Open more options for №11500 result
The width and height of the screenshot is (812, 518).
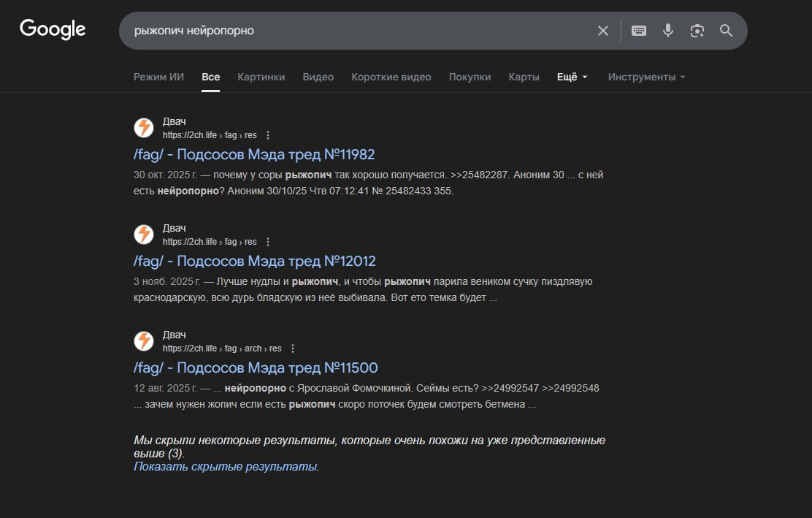[293, 348]
